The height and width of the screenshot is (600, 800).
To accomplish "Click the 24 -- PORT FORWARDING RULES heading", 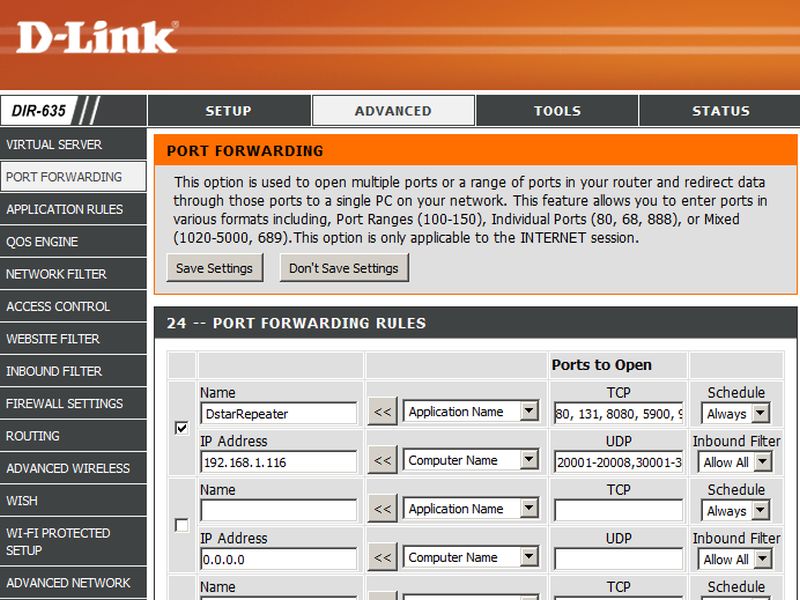I will (x=296, y=323).
